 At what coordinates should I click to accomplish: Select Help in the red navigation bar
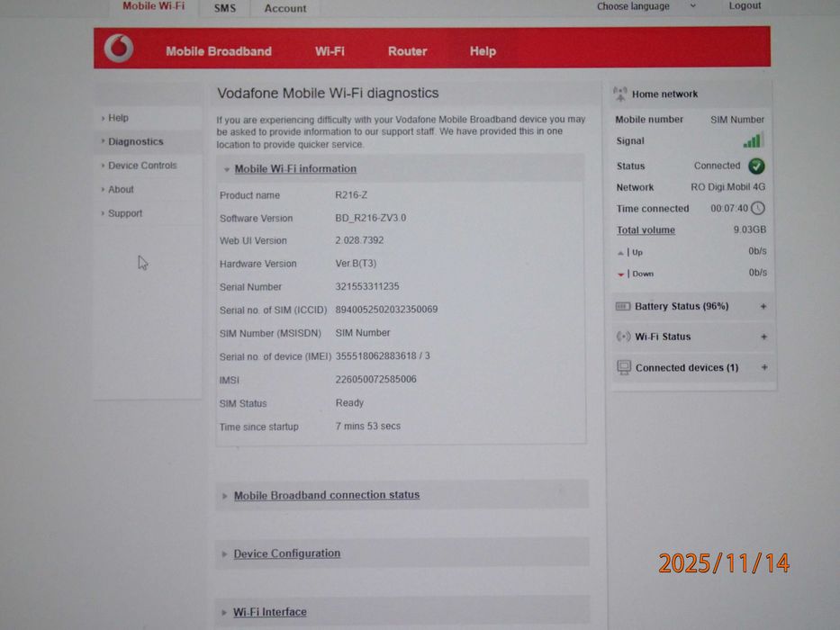483,51
